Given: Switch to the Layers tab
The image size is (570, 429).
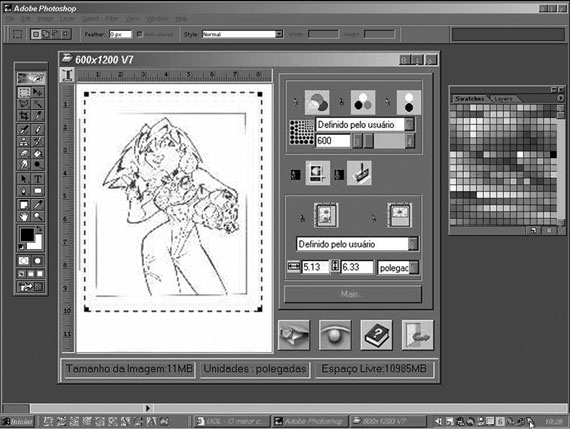Looking at the screenshot, I should (503, 99).
